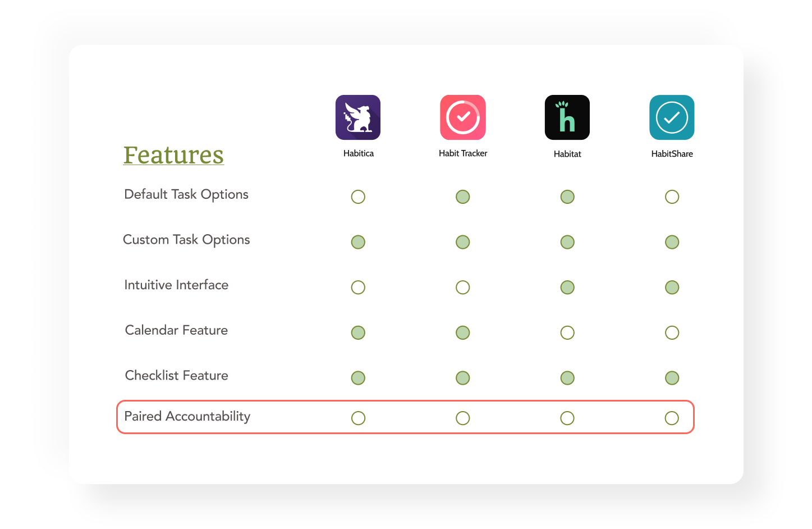Click the Habit Tracker column label
Image resolution: width=812 pixels, height=529 pixels.
pos(463,153)
